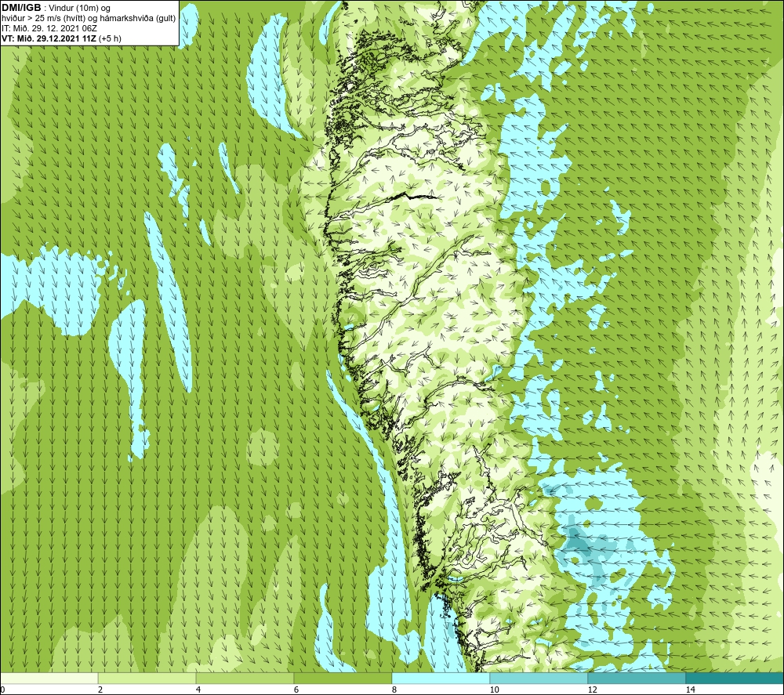Click the '0' label on the color scale
Image resolution: width=784 pixels, height=695 pixels.
click(2, 690)
